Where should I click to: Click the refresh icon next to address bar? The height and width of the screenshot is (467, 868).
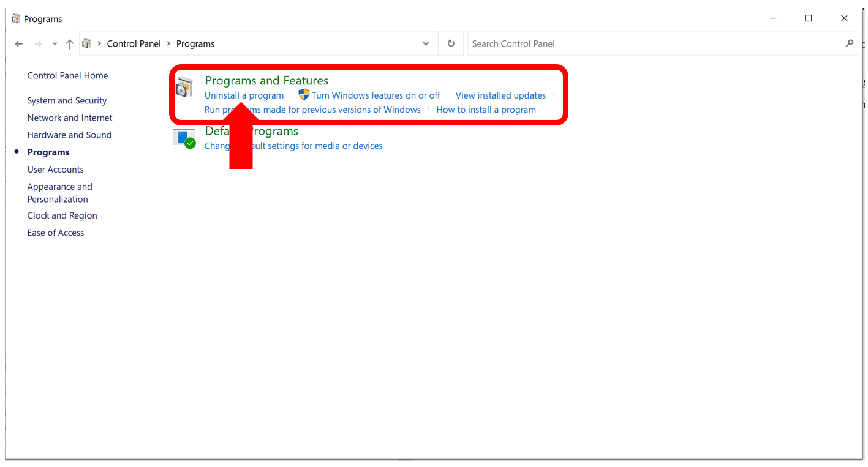(451, 43)
